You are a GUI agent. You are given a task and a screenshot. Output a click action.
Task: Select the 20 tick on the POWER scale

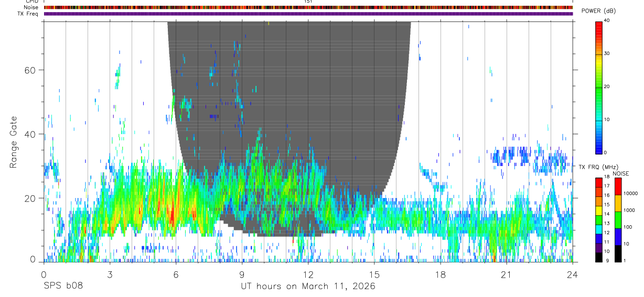point(607,87)
